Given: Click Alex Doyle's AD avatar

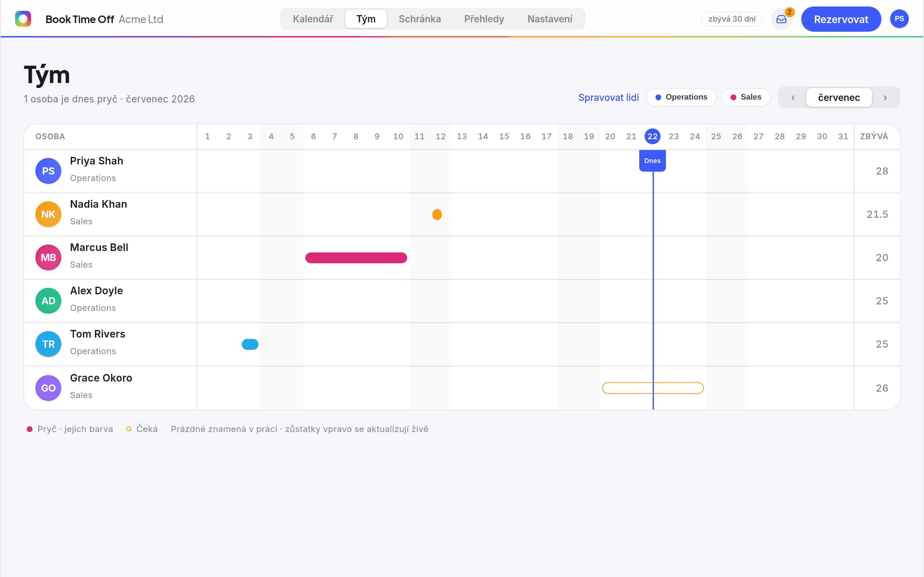Looking at the screenshot, I should tap(48, 301).
